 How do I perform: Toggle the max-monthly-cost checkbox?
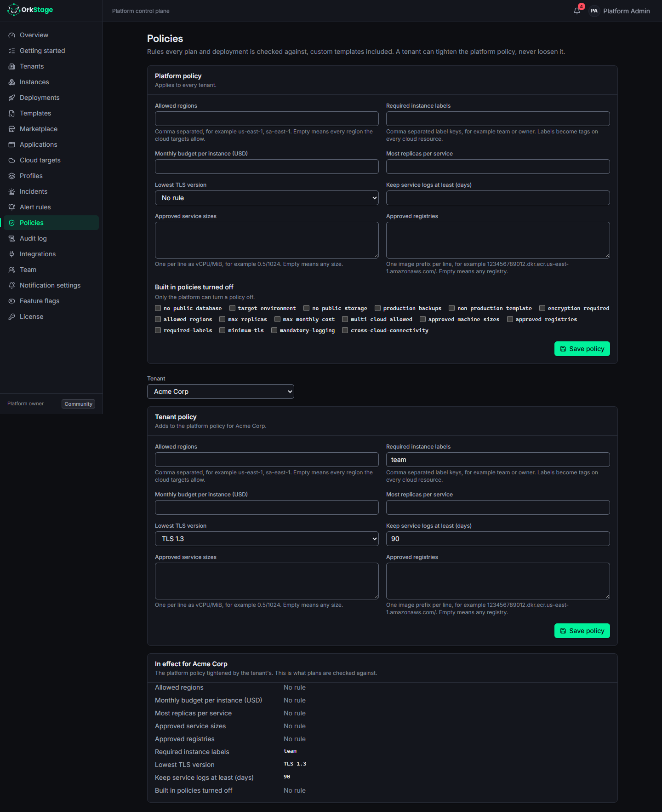point(278,319)
